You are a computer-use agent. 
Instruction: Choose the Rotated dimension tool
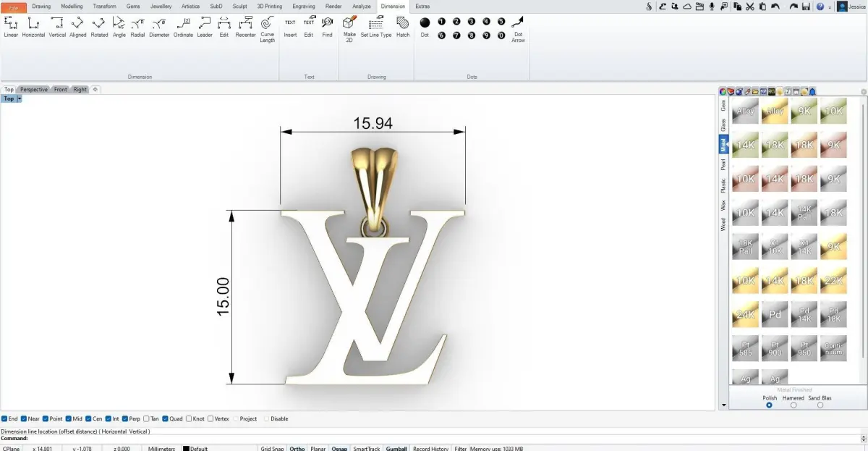(99, 28)
